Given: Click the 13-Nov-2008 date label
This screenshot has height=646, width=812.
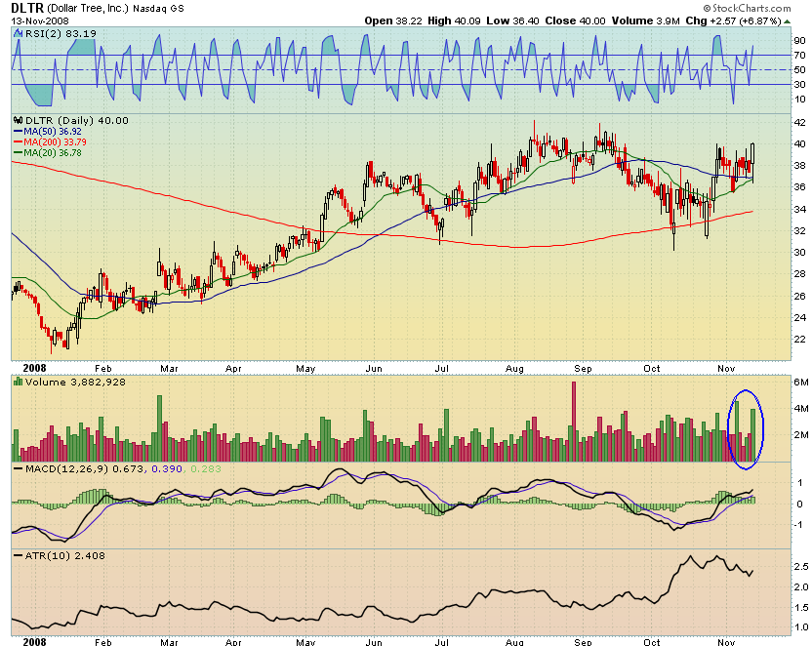Looking at the screenshot, I should 40,21.
